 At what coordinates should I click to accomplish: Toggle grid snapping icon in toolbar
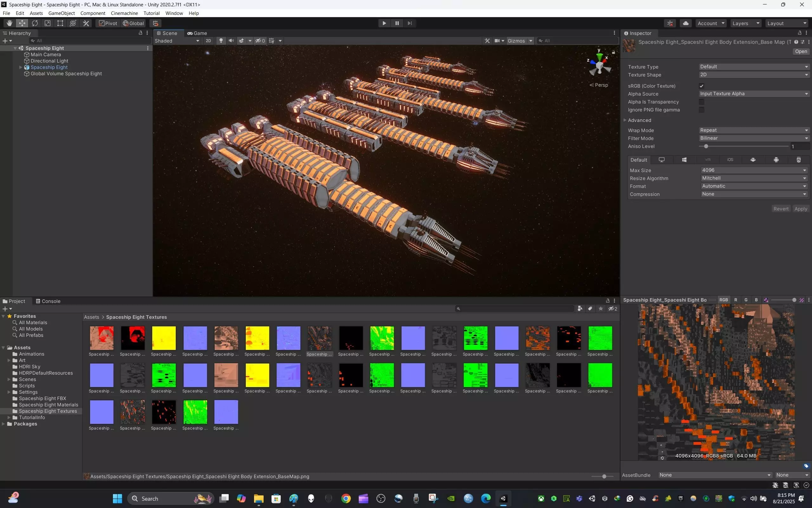(x=155, y=23)
